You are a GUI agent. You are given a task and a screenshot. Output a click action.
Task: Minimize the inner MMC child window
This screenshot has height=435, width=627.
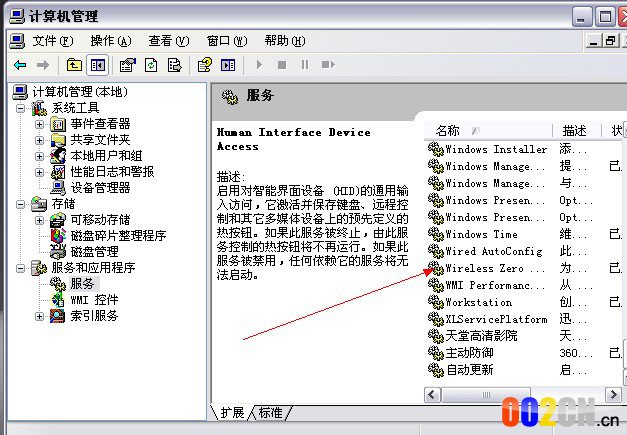click(x=594, y=41)
